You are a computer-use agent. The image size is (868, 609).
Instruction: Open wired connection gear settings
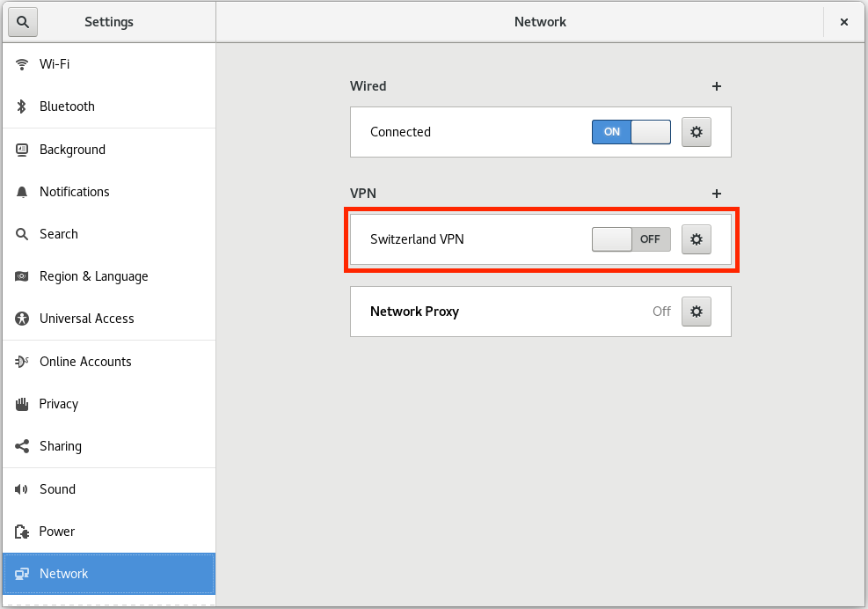click(697, 132)
